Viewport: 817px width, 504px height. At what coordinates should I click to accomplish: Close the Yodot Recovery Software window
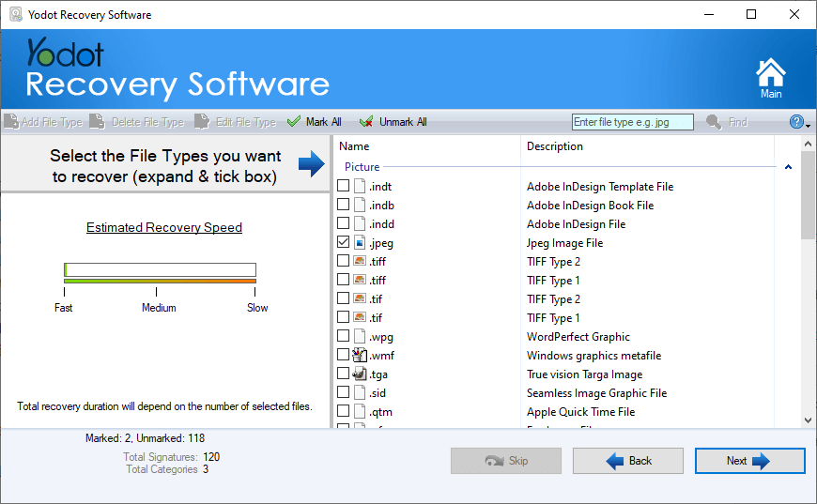(794, 15)
